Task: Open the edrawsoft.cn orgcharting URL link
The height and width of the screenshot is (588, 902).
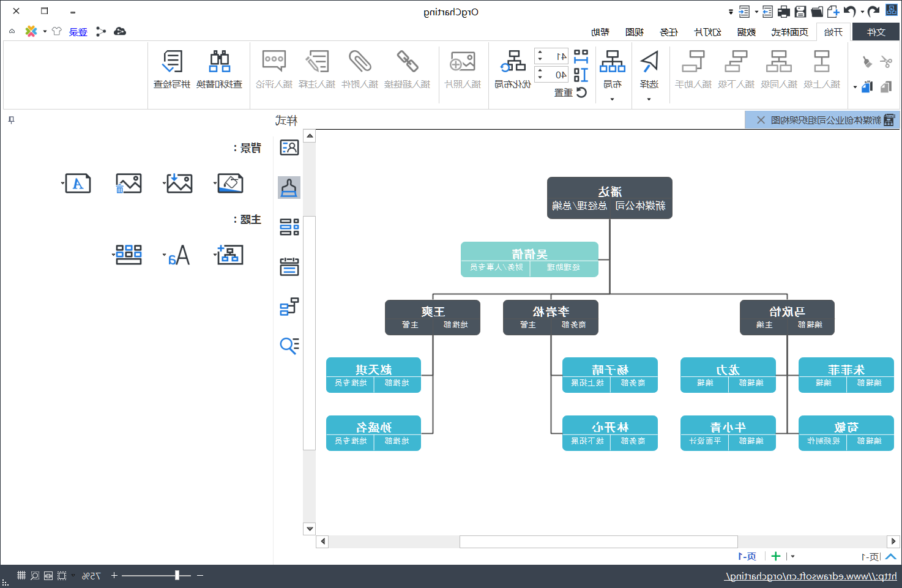Action: coord(811,576)
